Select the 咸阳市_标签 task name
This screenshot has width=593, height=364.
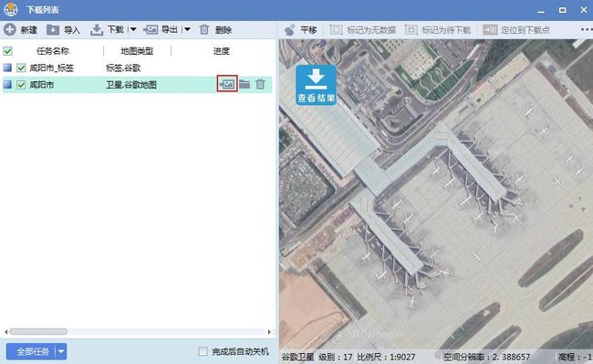(x=52, y=68)
